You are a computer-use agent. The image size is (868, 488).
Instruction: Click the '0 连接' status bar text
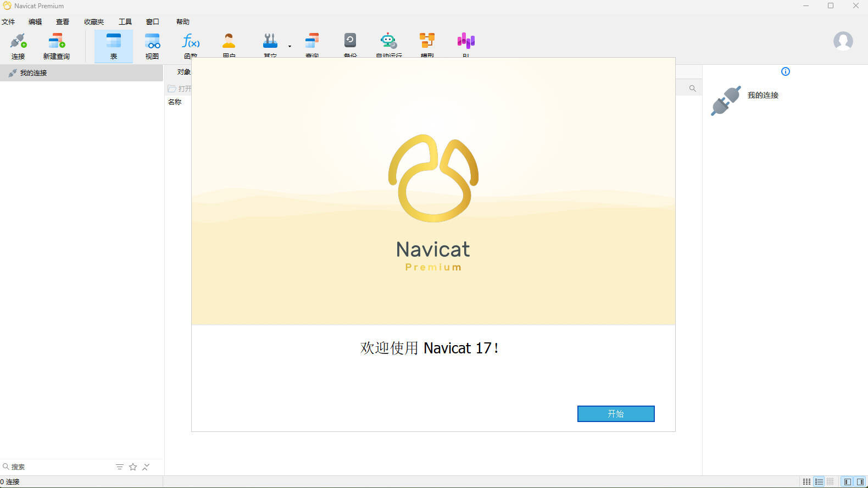(10, 482)
